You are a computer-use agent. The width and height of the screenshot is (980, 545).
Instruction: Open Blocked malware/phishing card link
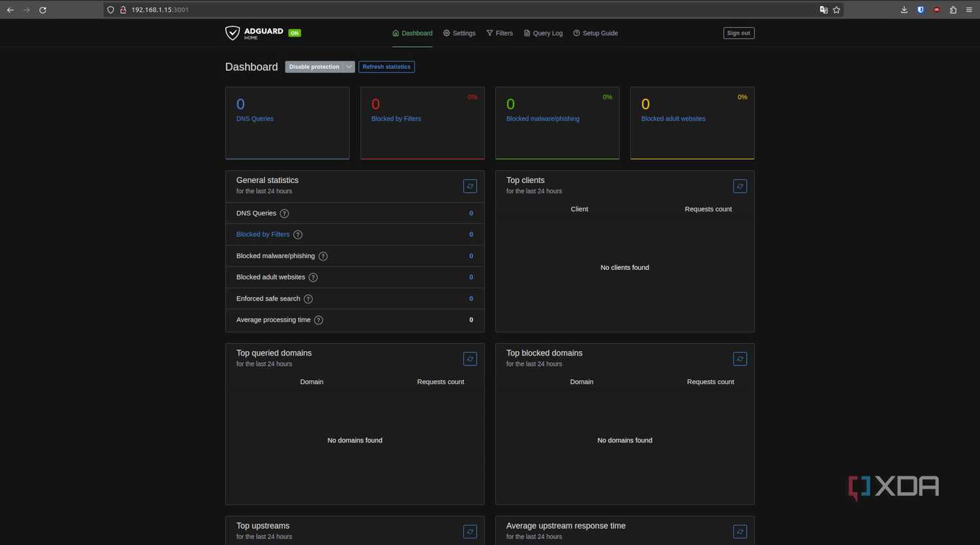[x=543, y=119]
